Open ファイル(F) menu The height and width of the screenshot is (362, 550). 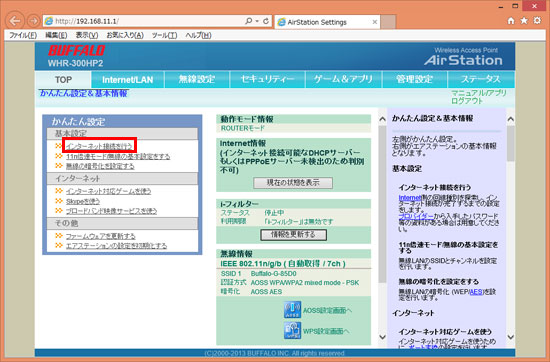point(23,35)
